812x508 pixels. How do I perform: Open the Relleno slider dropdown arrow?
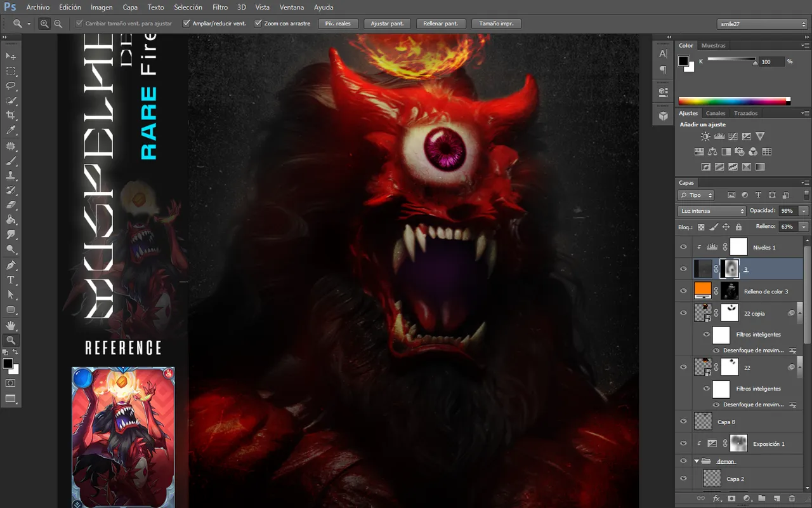coord(804,227)
